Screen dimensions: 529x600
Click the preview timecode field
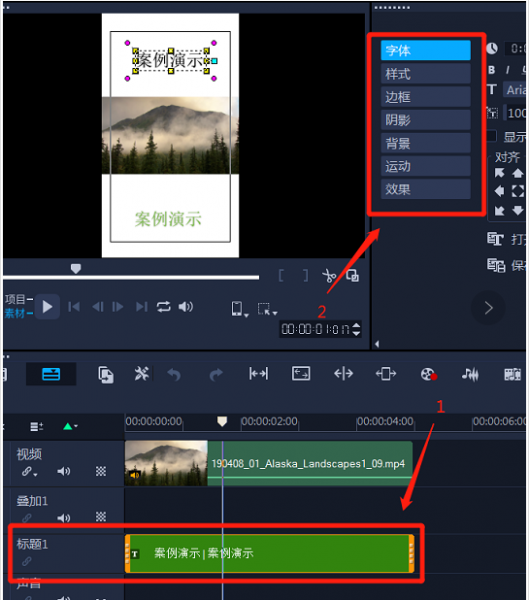tap(315, 329)
